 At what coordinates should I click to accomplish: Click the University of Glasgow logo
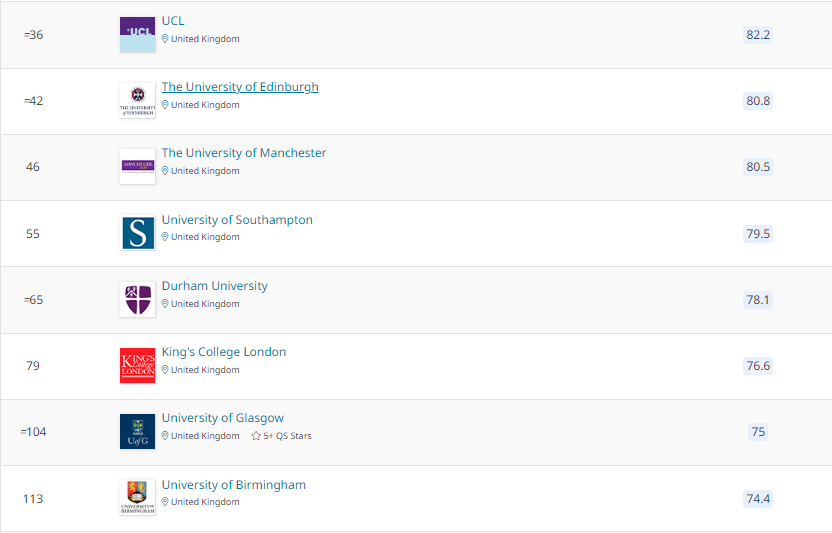(137, 431)
